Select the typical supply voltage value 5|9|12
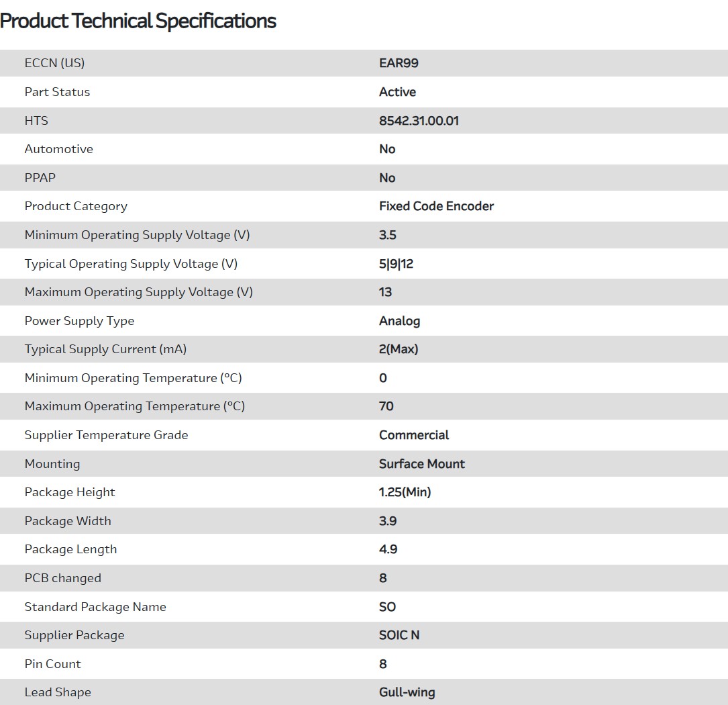Image resolution: width=728 pixels, height=705 pixels. pyautogui.click(x=396, y=264)
